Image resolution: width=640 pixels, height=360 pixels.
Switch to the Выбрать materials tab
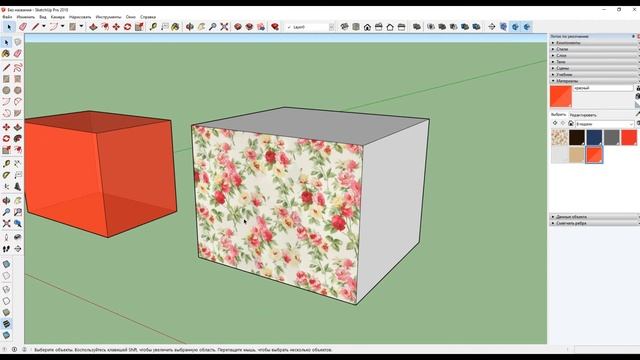coord(558,115)
